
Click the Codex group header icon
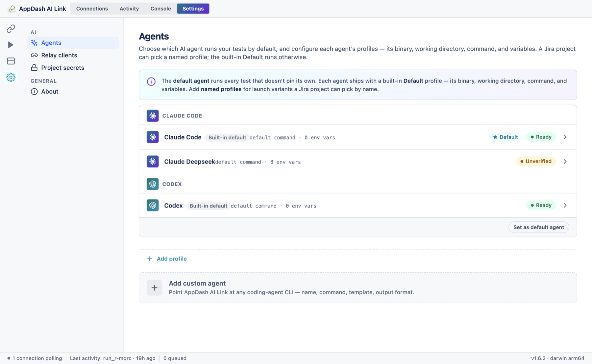coord(153,184)
